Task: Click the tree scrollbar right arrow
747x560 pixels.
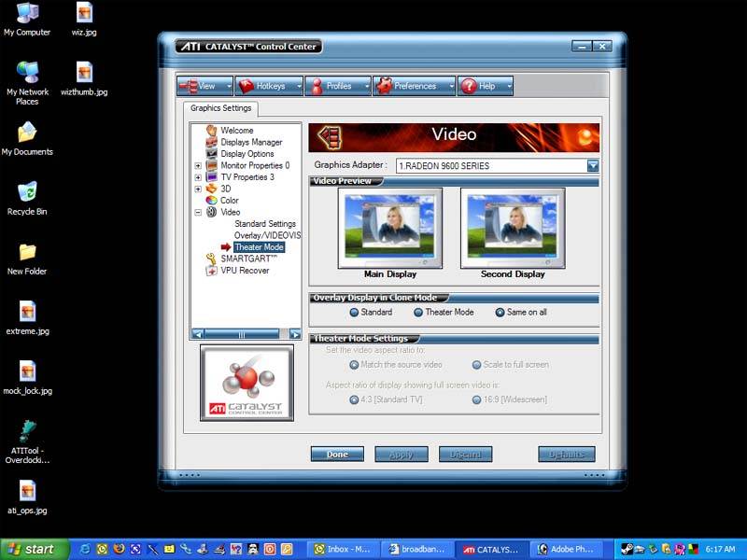Action: [295, 334]
